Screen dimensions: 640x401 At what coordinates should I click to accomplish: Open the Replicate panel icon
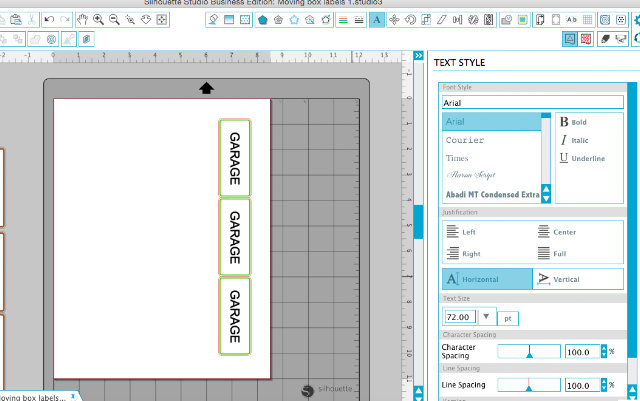pyautogui.click(x=473, y=20)
